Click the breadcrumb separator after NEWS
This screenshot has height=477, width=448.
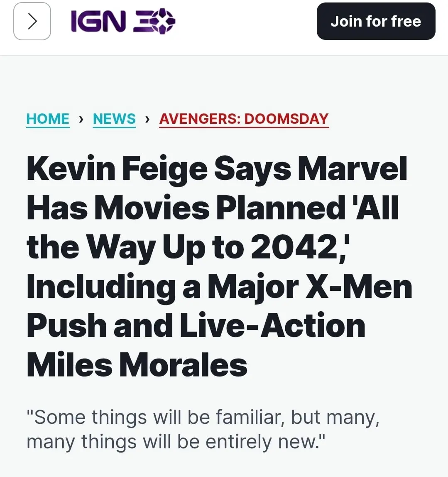147,119
